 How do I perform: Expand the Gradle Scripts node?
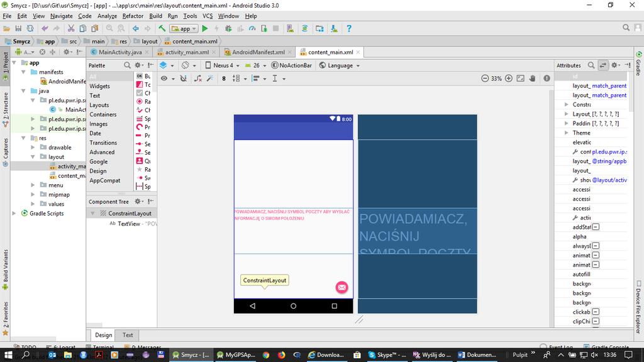(14, 214)
